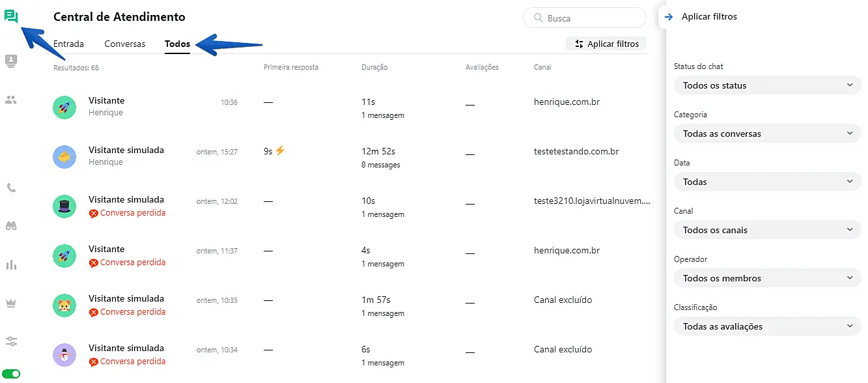Expand the Canal filter dropdown
Viewport: 868px width, 383px height.
click(767, 230)
